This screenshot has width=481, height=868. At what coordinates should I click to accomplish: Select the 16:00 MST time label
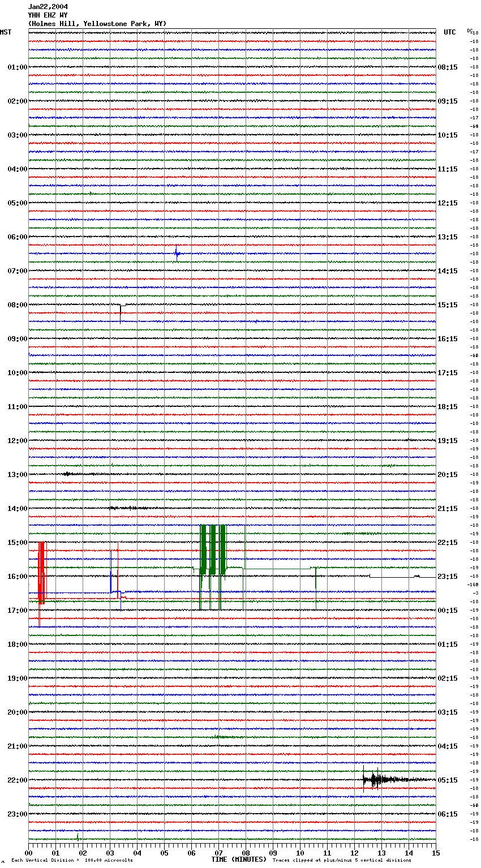click(x=18, y=577)
